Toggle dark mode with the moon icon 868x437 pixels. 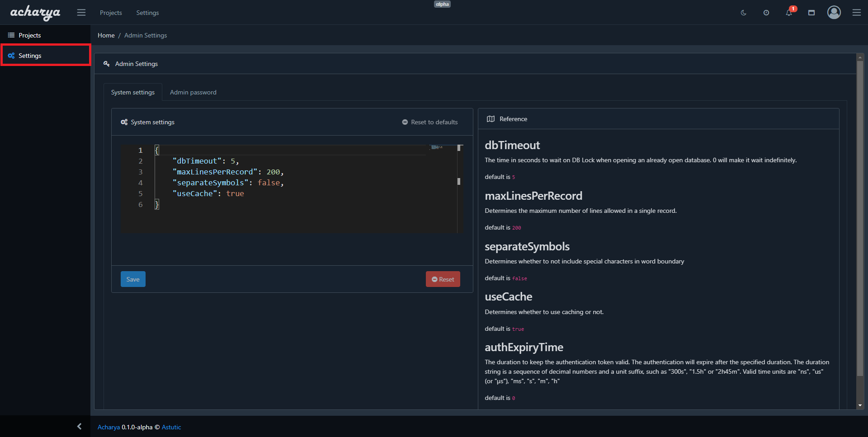(x=744, y=13)
